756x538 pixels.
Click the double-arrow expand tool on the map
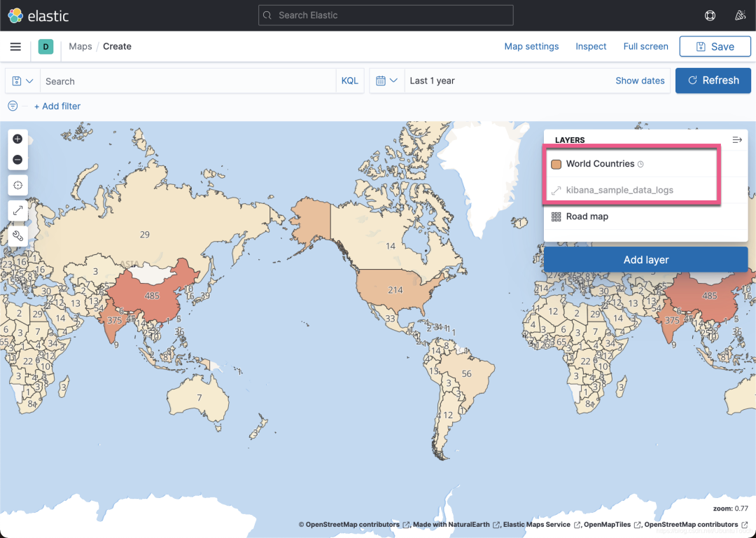(x=17, y=210)
